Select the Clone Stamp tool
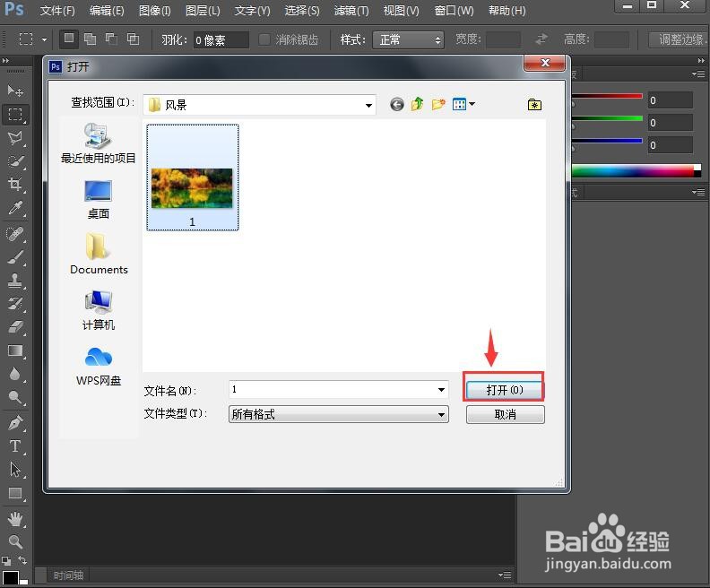The width and height of the screenshot is (710, 588). coord(15,281)
